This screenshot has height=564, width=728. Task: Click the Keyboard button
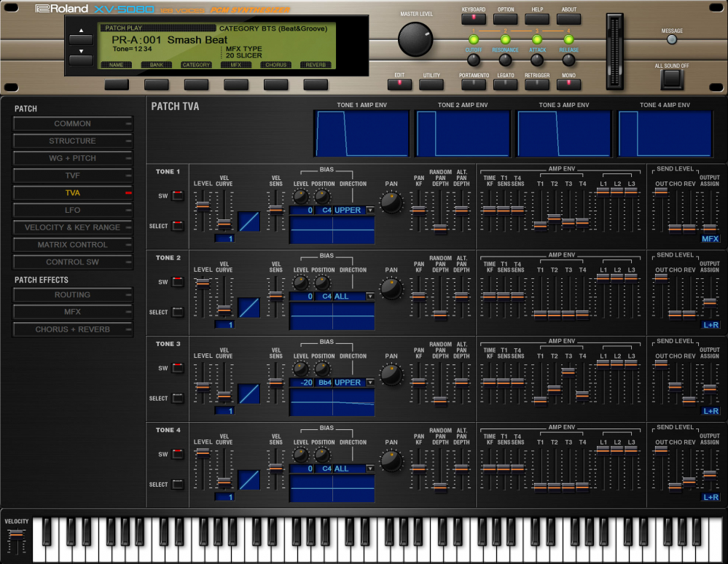(474, 18)
